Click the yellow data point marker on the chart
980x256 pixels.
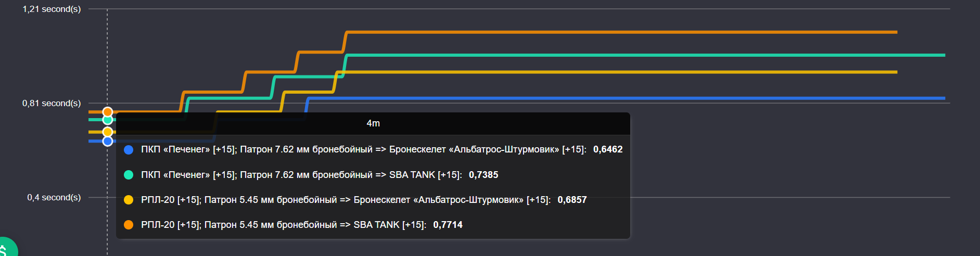click(x=108, y=132)
